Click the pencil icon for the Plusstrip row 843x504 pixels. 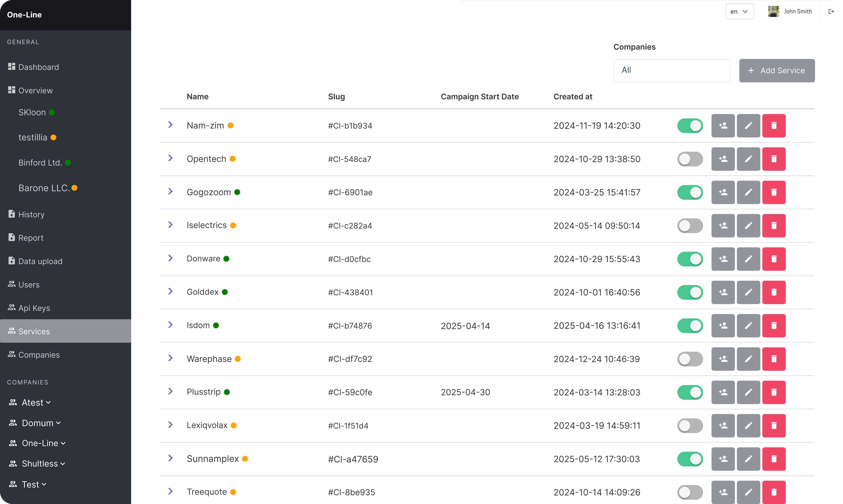pyautogui.click(x=748, y=392)
